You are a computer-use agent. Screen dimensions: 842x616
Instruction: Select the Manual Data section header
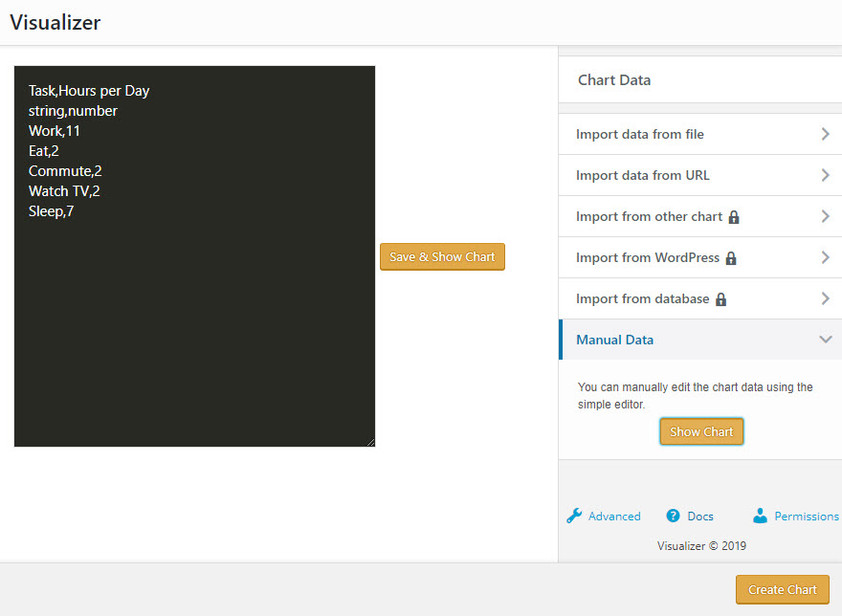(x=615, y=340)
